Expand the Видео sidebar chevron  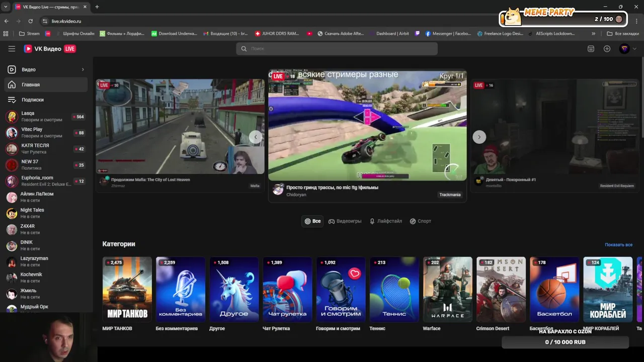click(83, 69)
